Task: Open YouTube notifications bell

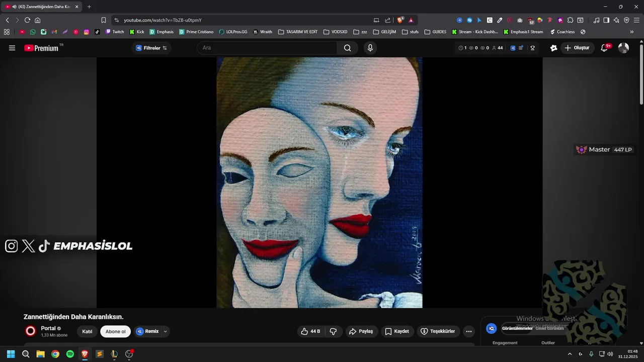Action: pos(605,48)
